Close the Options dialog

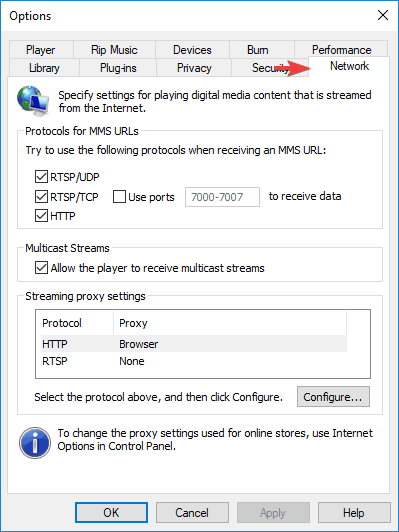click(x=383, y=15)
